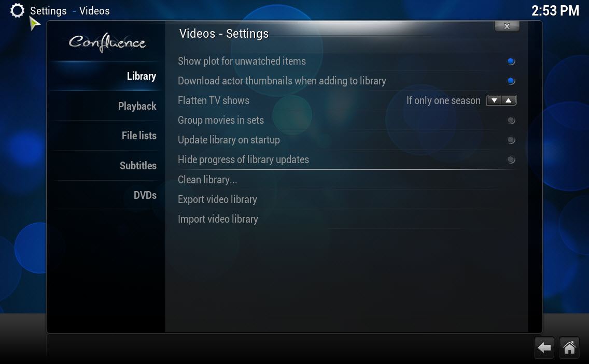Screen dimensions: 589x364
Task: Click the Settings gear icon
Action: click(17, 10)
